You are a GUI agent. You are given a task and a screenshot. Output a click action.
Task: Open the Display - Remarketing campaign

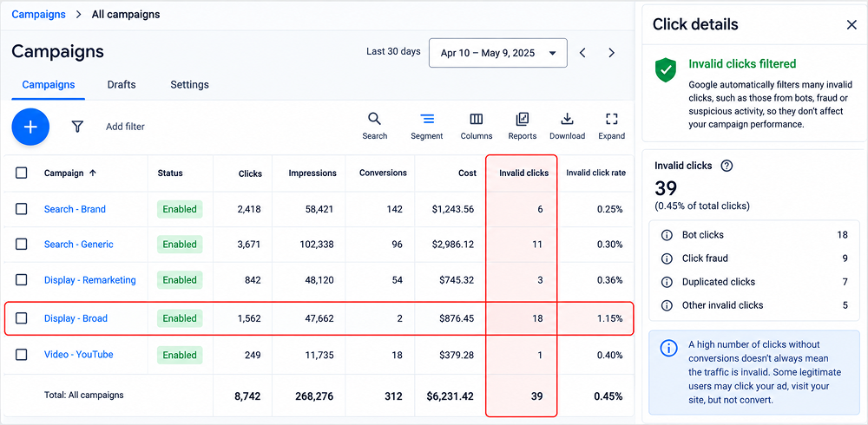point(89,280)
